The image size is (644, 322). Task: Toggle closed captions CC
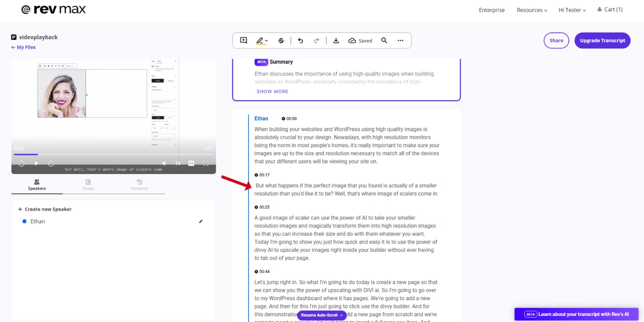[191, 163]
